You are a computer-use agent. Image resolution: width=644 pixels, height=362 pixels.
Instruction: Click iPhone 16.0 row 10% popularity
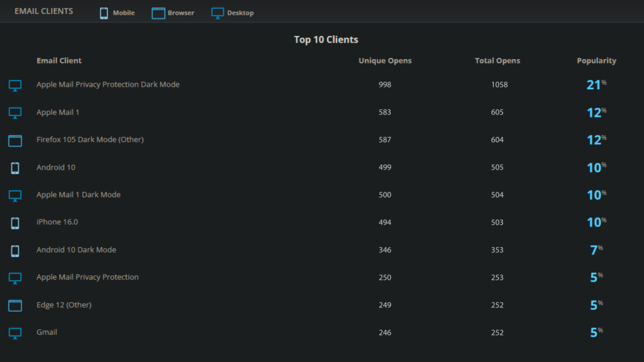pyautogui.click(x=596, y=222)
